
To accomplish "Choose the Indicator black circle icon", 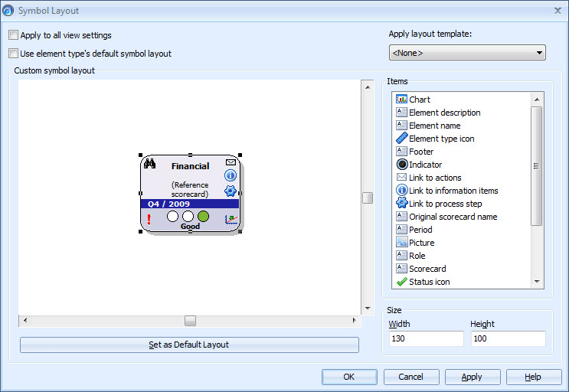I will [x=402, y=165].
